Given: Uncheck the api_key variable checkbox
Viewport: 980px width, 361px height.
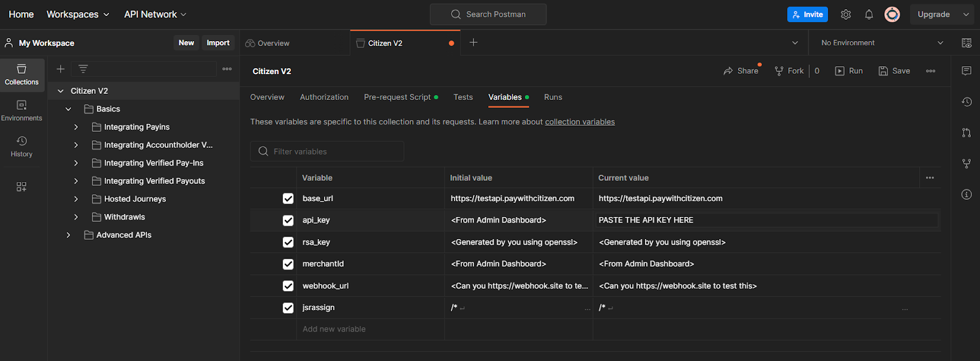Looking at the screenshot, I should click(288, 220).
